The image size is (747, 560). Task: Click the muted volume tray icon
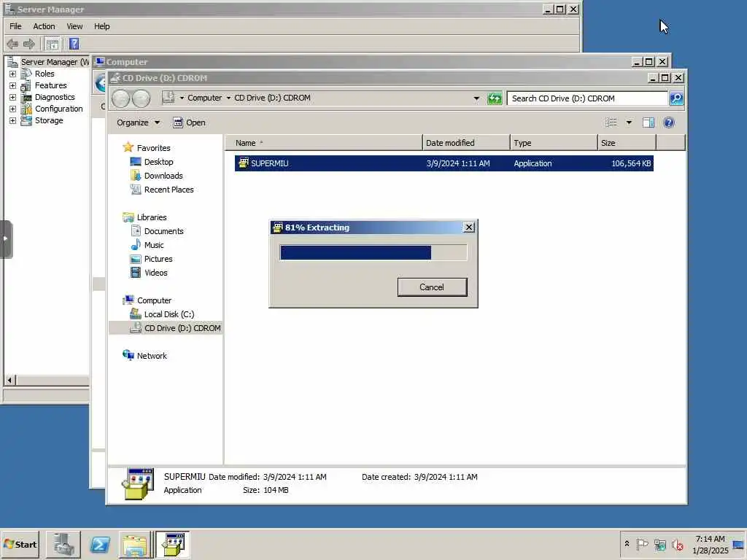point(677,544)
